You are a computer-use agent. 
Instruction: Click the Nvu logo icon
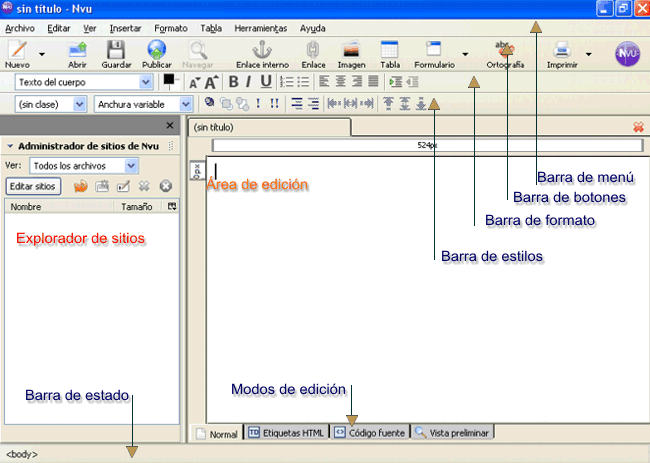pos(627,54)
